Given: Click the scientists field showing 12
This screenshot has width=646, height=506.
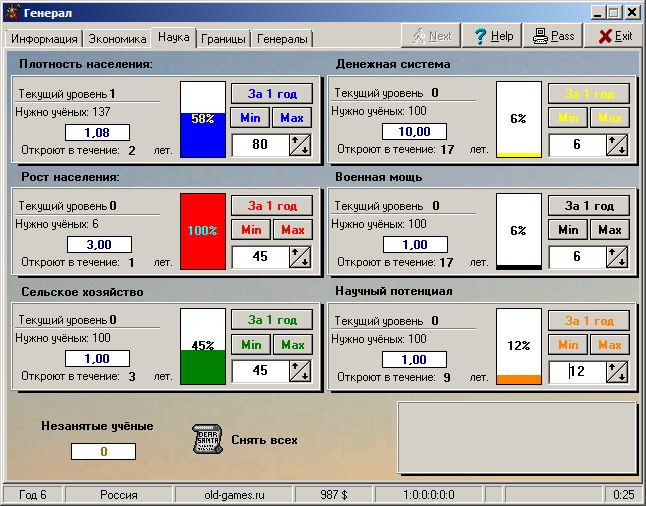Looking at the screenshot, I should coord(577,371).
